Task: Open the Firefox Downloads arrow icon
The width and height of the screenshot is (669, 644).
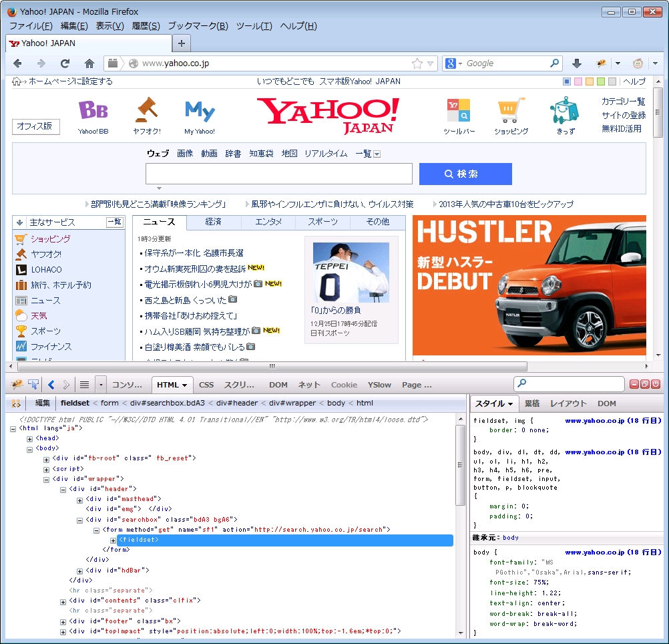Action: [577, 63]
